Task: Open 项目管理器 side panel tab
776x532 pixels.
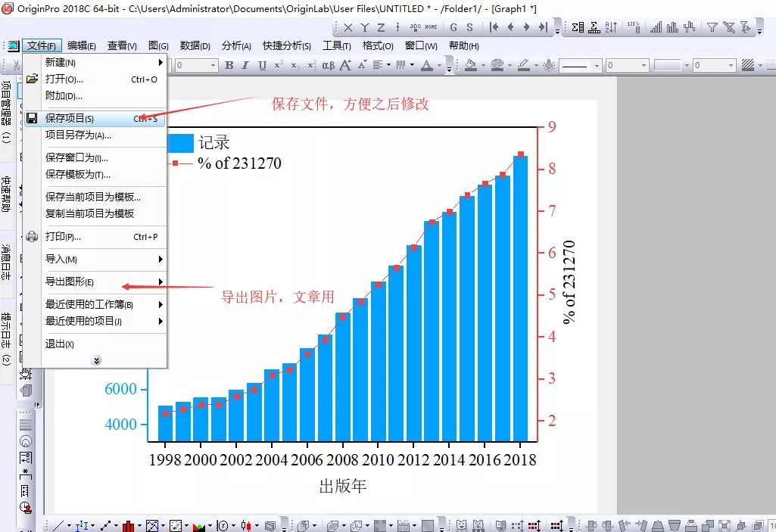Action: tap(6, 112)
